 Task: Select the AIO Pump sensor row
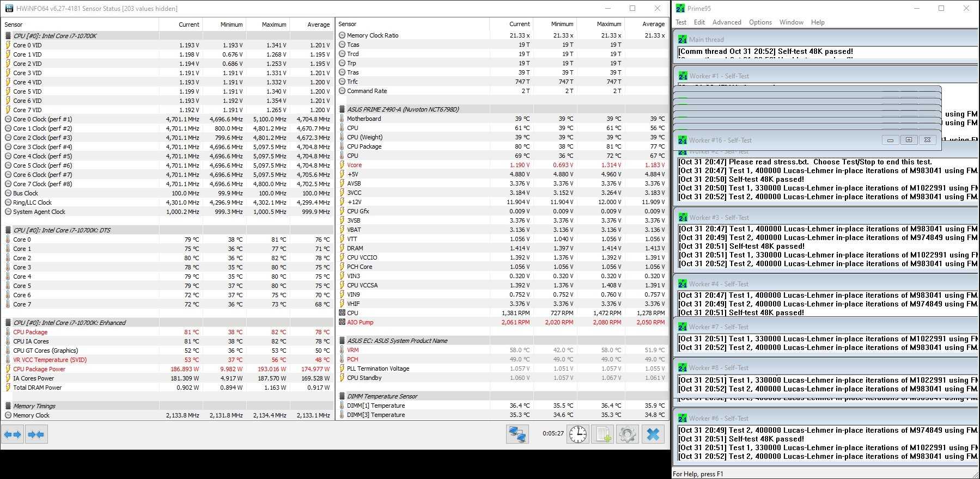click(360, 322)
